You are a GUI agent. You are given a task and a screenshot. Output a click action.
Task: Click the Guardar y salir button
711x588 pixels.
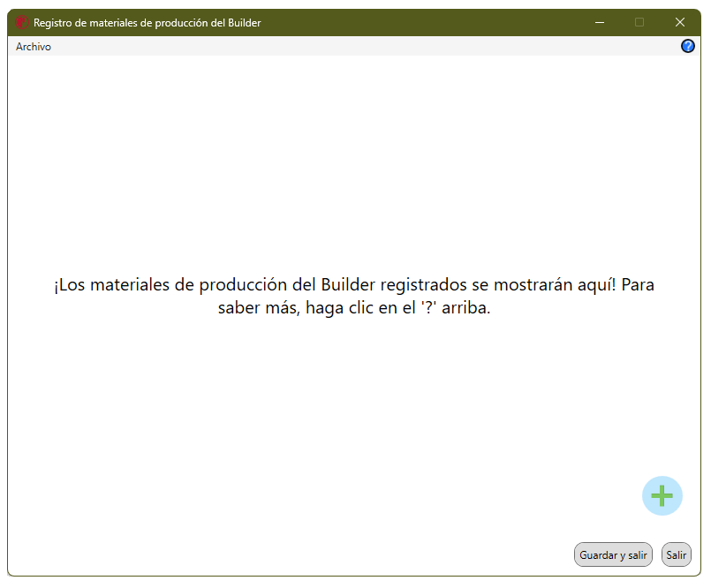(613, 555)
